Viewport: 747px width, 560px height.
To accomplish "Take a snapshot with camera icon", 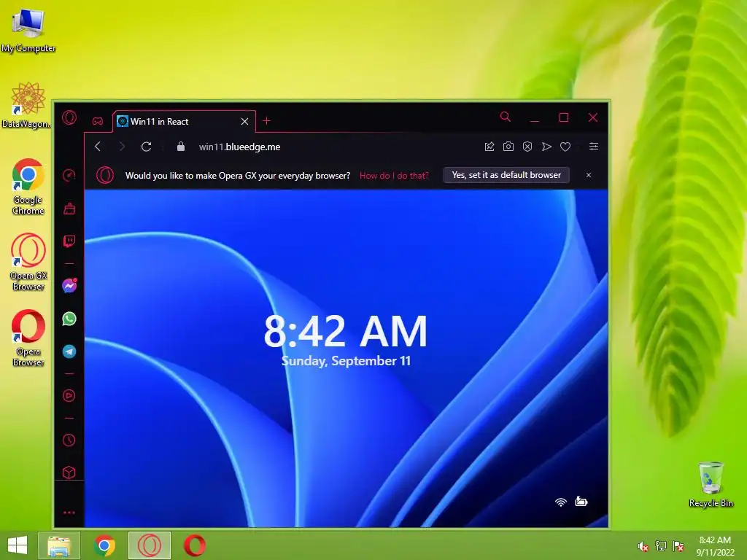I will (x=508, y=147).
